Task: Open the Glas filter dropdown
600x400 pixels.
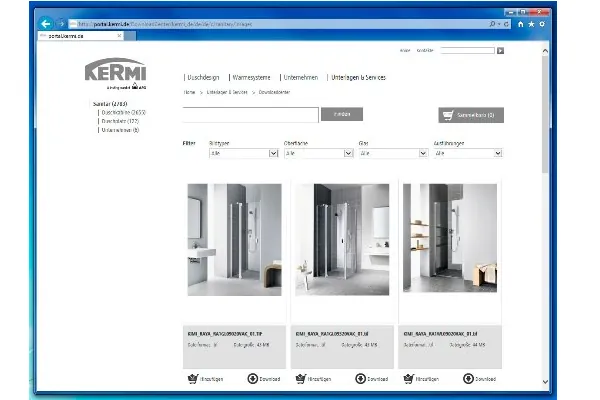Action: click(x=393, y=154)
